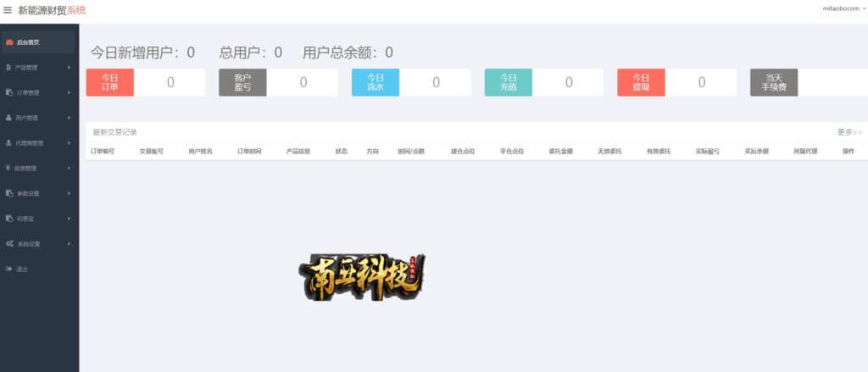Screen dimensions: 868x372
Task: Click the 今日流水 value 0
Action: click(437, 82)
